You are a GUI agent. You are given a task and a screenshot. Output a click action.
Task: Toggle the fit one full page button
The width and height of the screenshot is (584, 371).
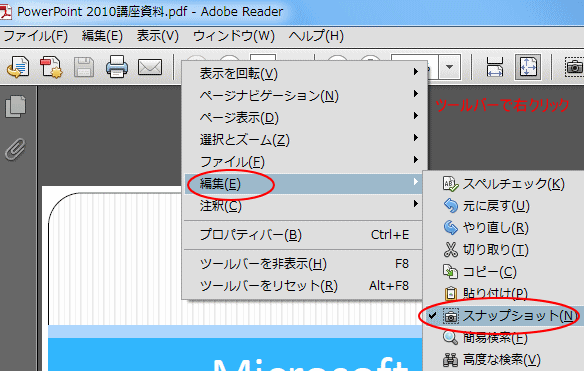pos(528,67)
